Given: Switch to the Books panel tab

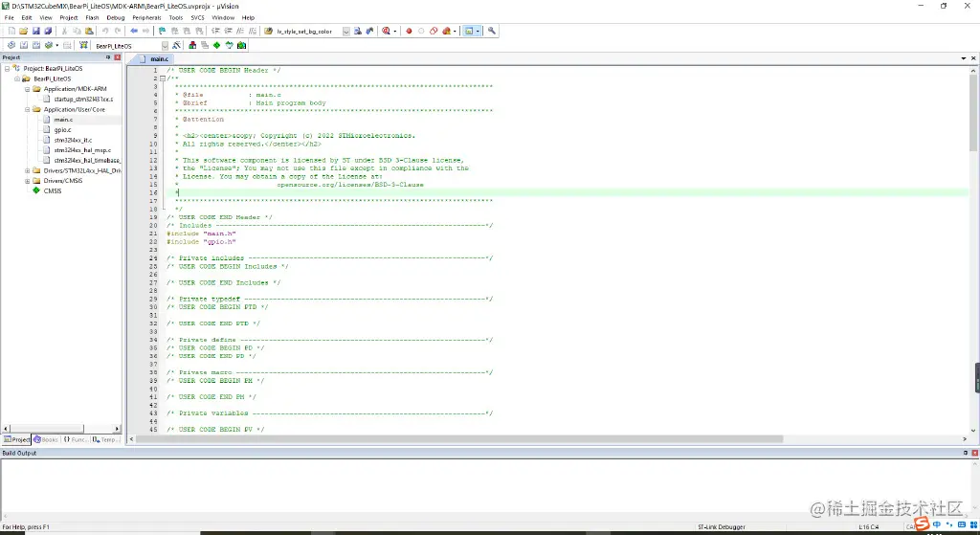Looking at the screenshot, I should coord(46,439).
